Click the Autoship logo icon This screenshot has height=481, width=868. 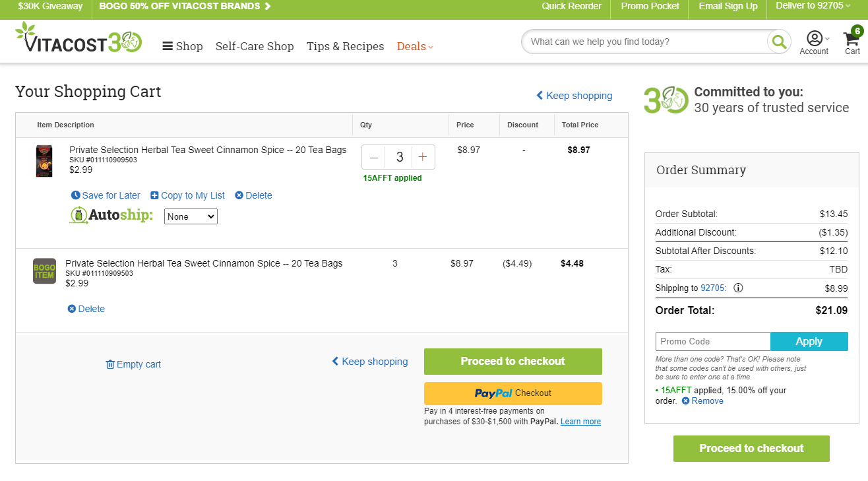(x=111, y=216)
